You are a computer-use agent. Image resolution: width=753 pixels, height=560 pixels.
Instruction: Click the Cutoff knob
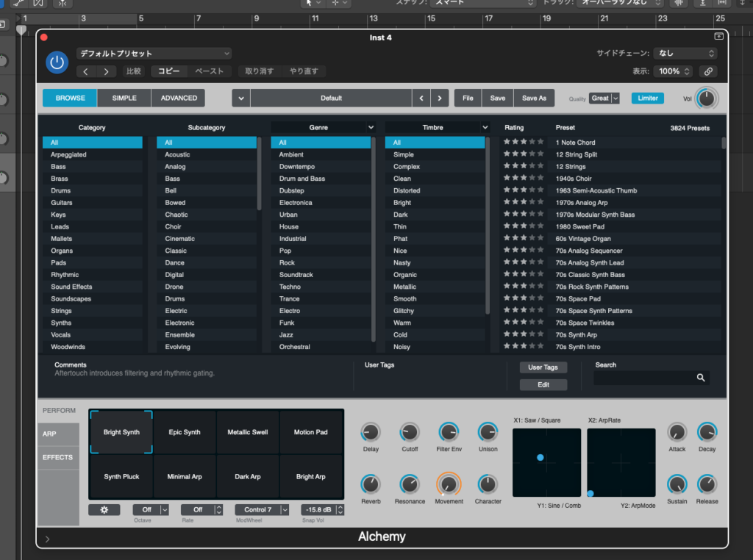(x=410, y=432)
